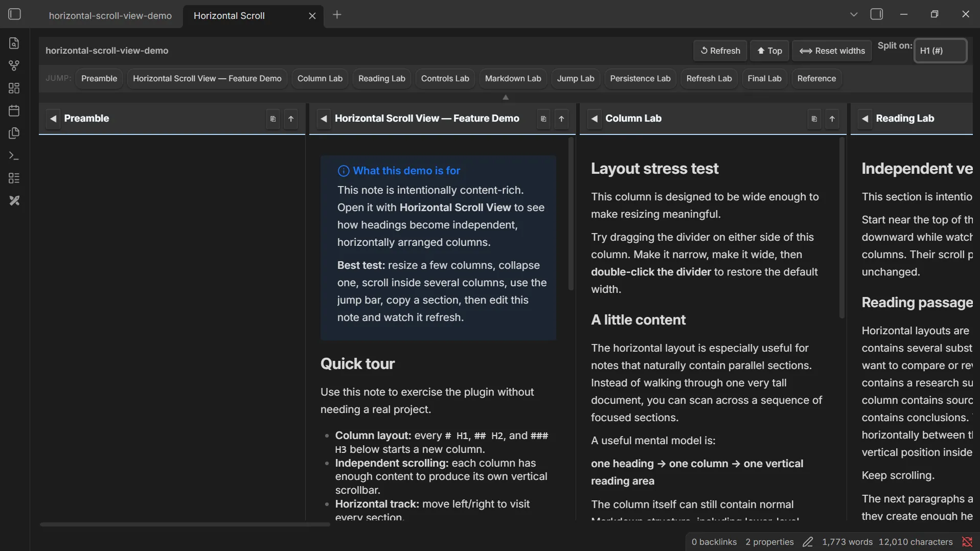
Task: Click the pencil edit-mode icon in status bar
Action: 808,542
